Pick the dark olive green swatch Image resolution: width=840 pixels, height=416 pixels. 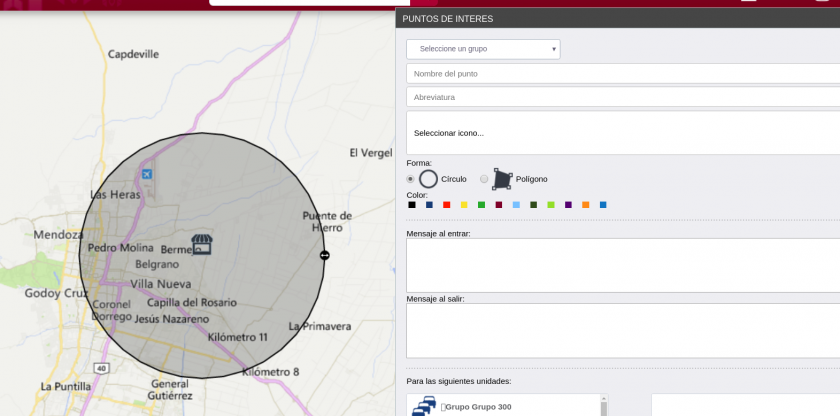click(x=534, y=205)
